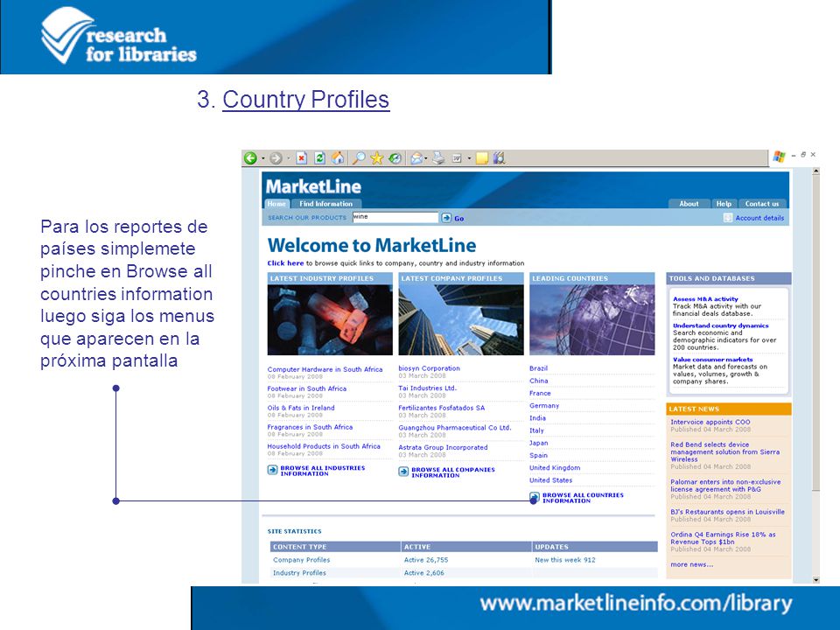Go to browser Home page icon
This screenshot has width=840, height=630.
tap(338, 158)
